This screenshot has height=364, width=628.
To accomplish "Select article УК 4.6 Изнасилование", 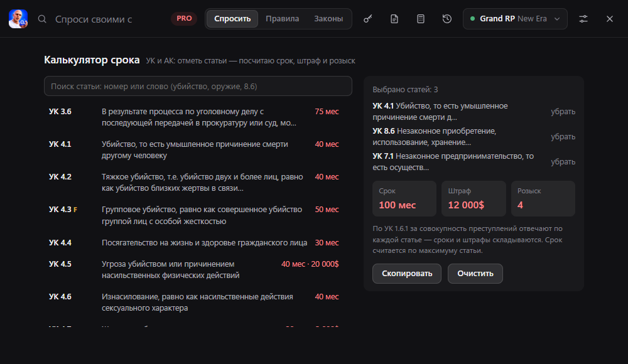I will tap(194, 302).
